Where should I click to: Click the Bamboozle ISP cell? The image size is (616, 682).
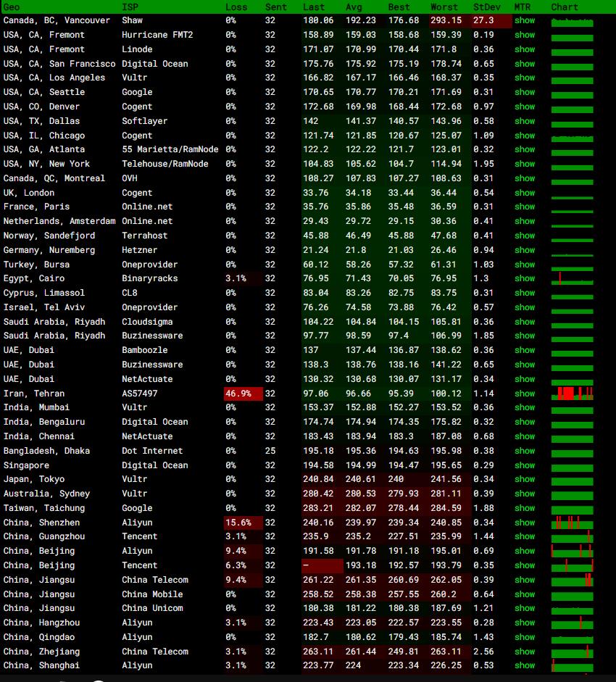(x=144, y=350)
